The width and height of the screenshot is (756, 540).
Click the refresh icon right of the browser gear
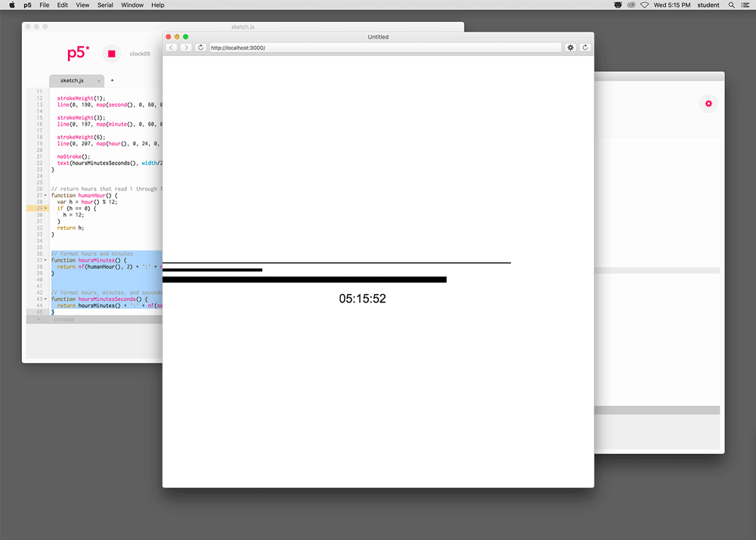click(x=585, y=48)
